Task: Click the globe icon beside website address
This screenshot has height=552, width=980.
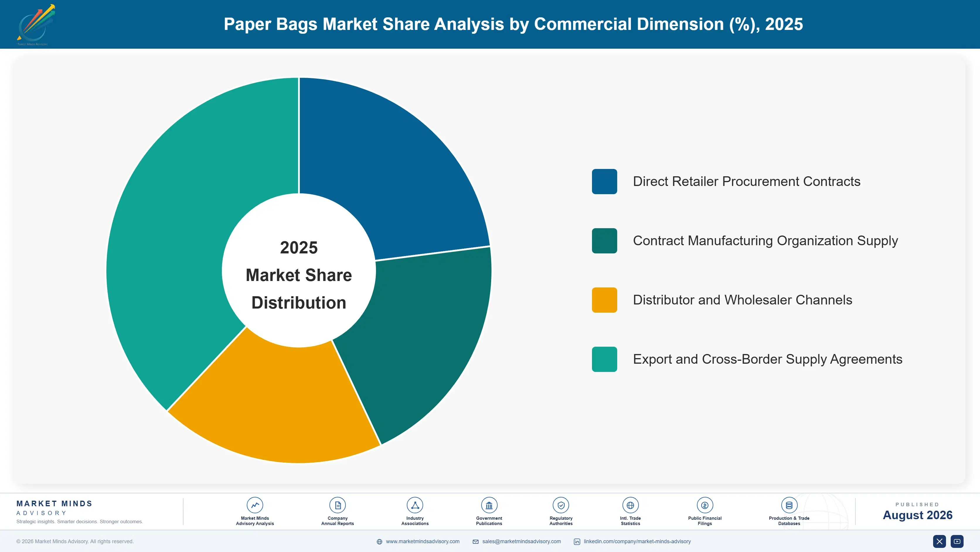Action: point(379,541)
